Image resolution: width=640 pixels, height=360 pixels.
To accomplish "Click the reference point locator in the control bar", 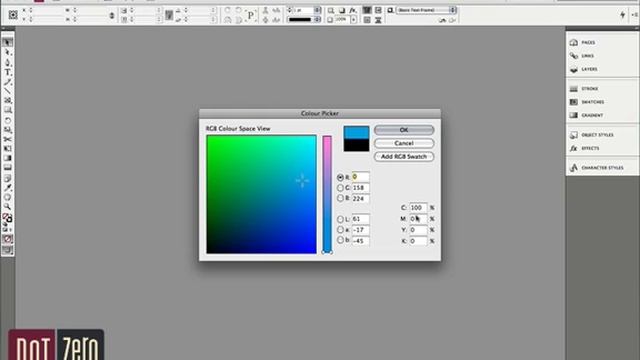I will [13, 15].
